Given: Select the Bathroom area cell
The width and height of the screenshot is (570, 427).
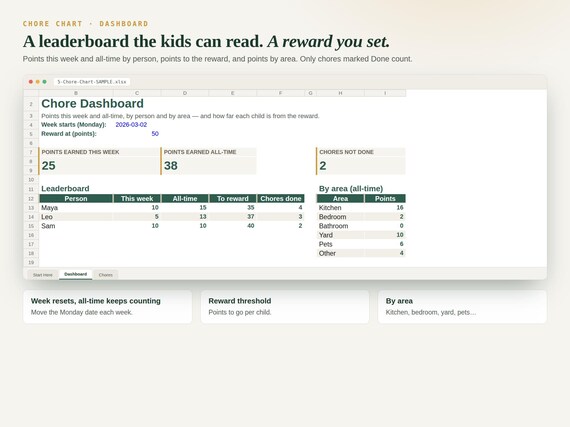Looking at the screenshot, I should click(340, 226).
